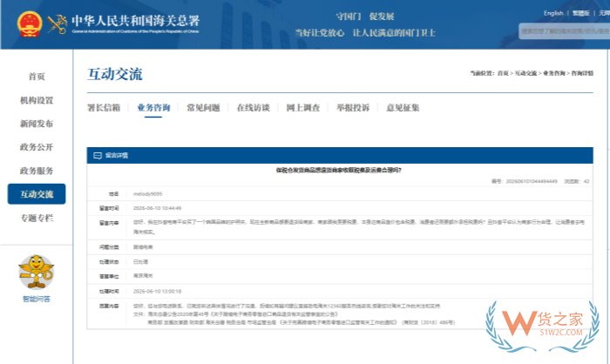The height and width of the screenshot is (364, 610).
Task: Open 政务服务 in the left sidebar
Action: [x=37, y=171]
